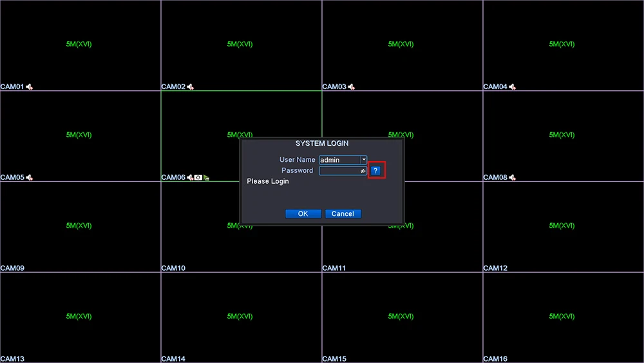Click the blue question mark password help button

click(x=375, y=171)
